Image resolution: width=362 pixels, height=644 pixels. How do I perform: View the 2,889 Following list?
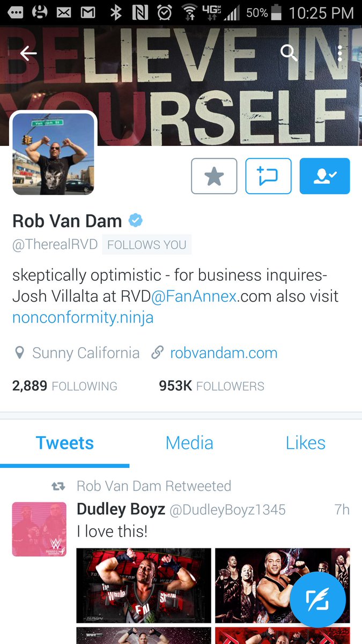pyautogui.click(x=64, y=386)
